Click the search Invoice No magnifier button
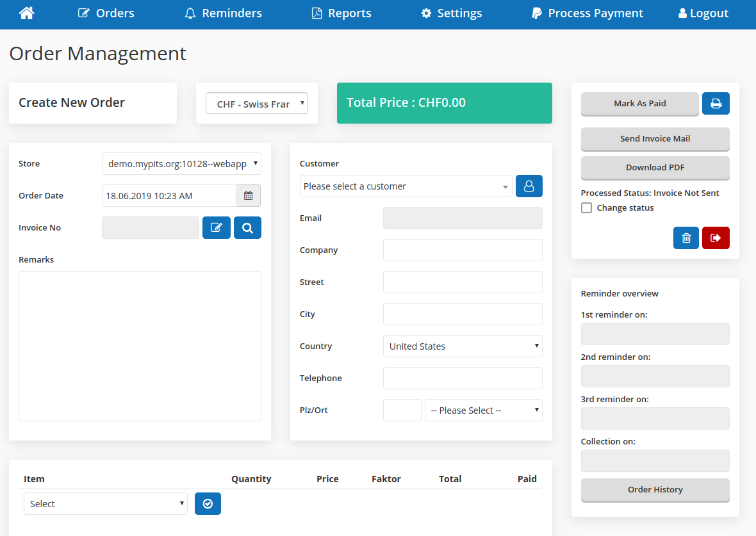The image size is (756, 536). [247, 228]
